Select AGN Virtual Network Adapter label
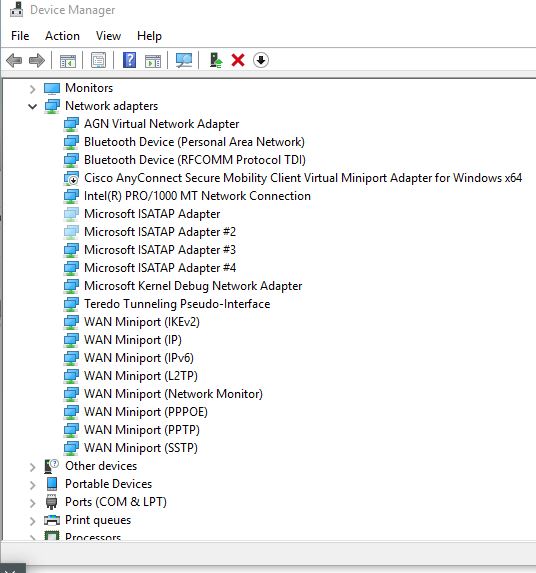Image resolution: width=536 pixels, height=573 pixels. tap(161, 124)
